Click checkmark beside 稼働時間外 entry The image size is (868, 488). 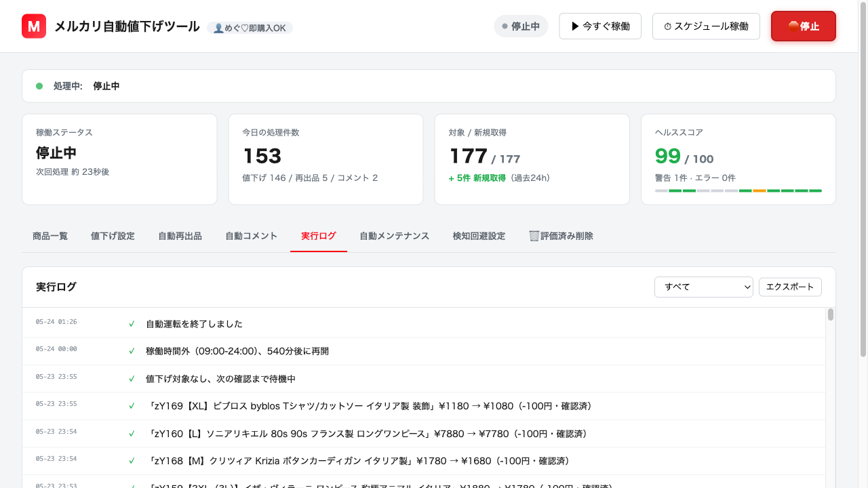tap(132, 351)
